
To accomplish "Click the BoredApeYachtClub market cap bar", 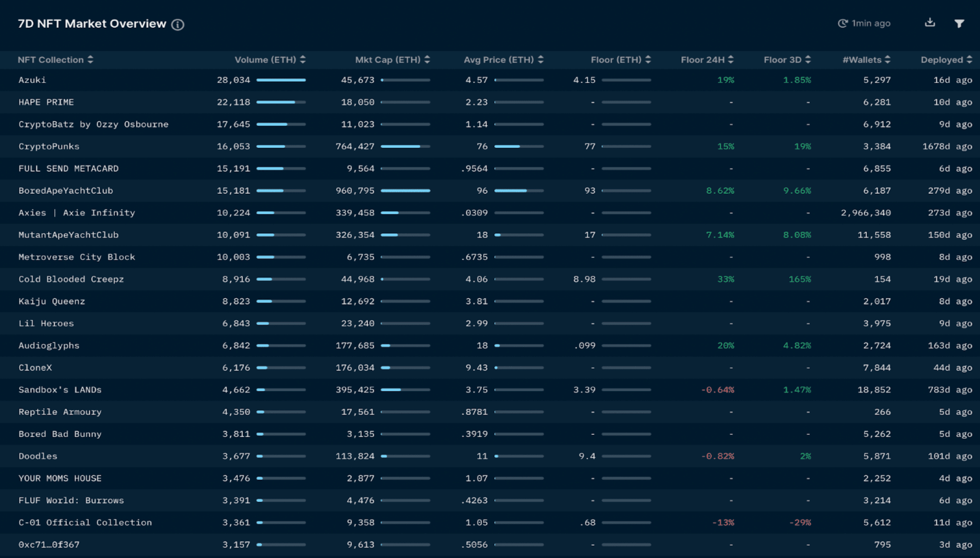I will (405, 191).
